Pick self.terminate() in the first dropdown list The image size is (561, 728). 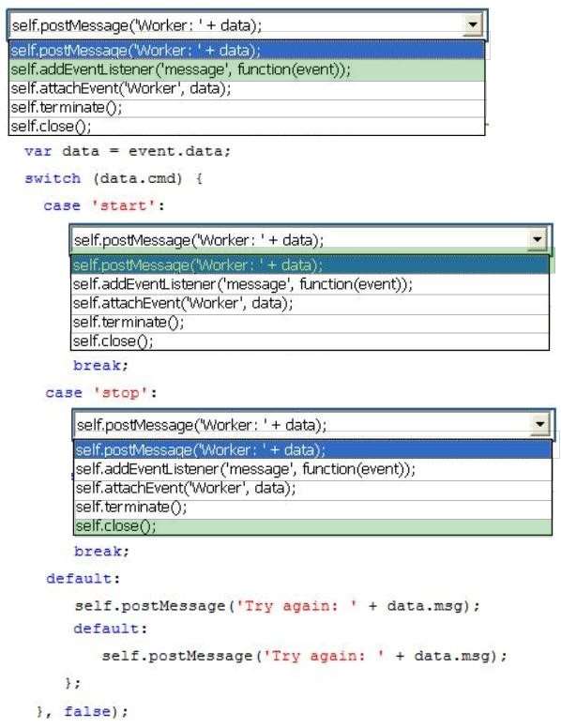247,108
